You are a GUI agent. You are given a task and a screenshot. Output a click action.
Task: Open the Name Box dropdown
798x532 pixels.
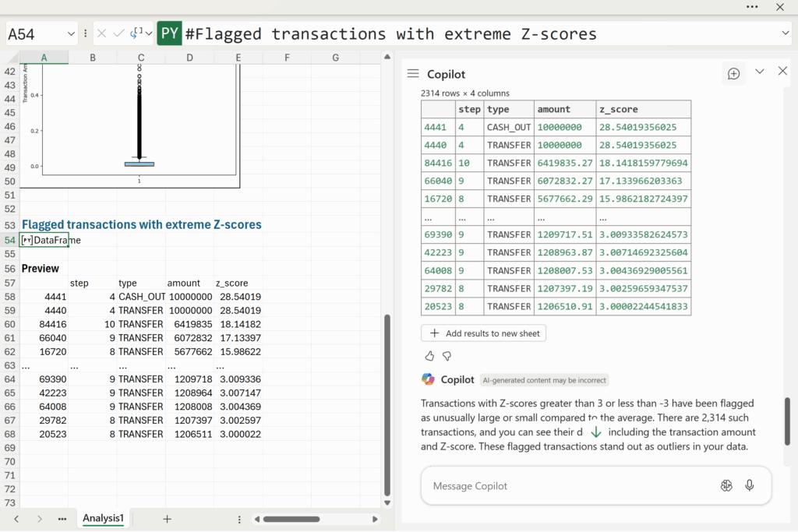click(x=71, y=33)
